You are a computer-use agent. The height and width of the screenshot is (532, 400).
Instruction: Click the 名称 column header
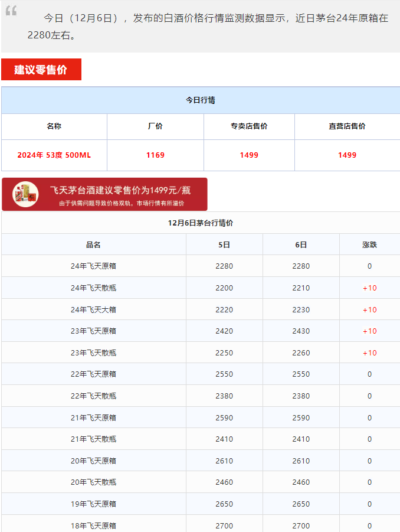coord(54,126)
